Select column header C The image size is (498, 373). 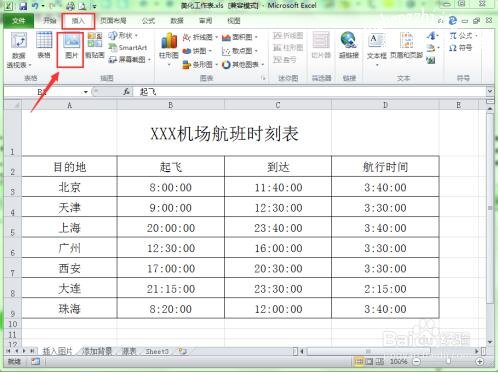click(278, 105)
